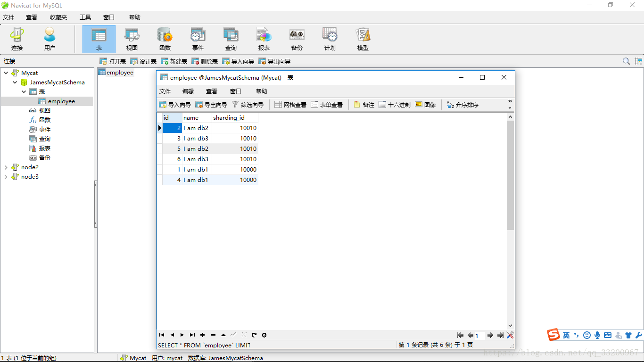
Task: Open the Backup toolbar icon
Action: (x=297, y=39)
